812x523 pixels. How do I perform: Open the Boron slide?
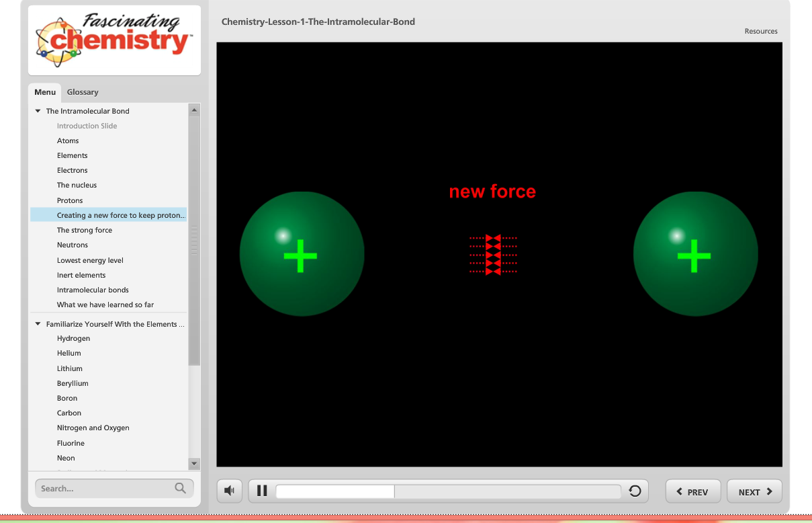point(67,398)
